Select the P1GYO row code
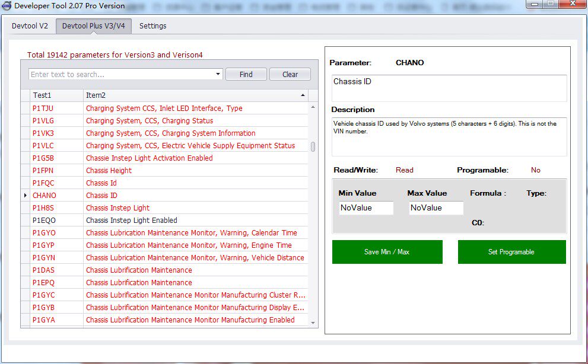This screenshot has height=364, width=588. [44, 233]
